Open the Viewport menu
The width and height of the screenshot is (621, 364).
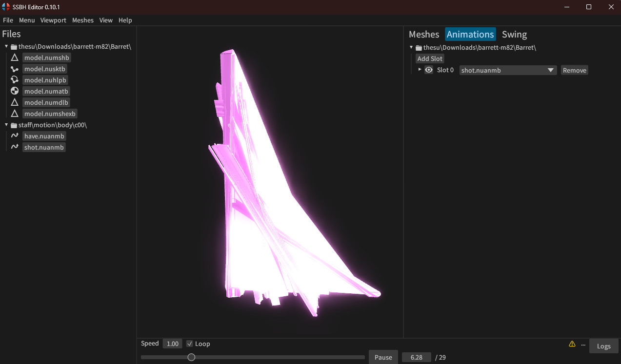pos(53,20)
